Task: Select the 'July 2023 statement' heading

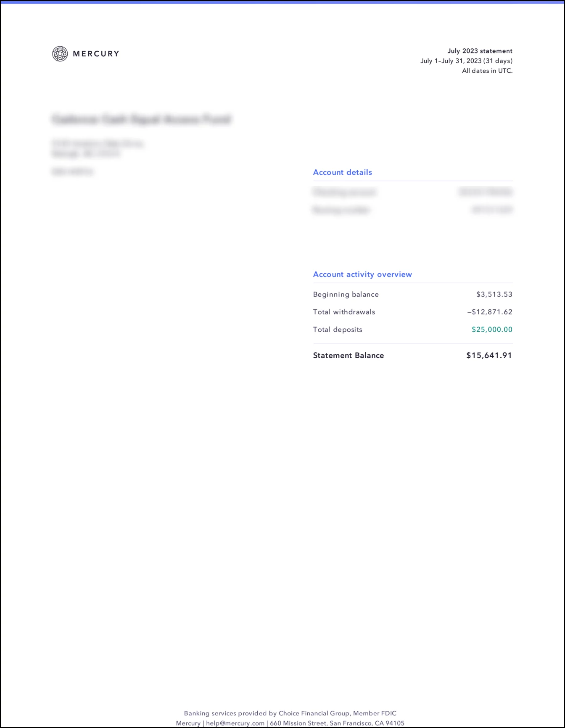Action: (x=480, y=51)
